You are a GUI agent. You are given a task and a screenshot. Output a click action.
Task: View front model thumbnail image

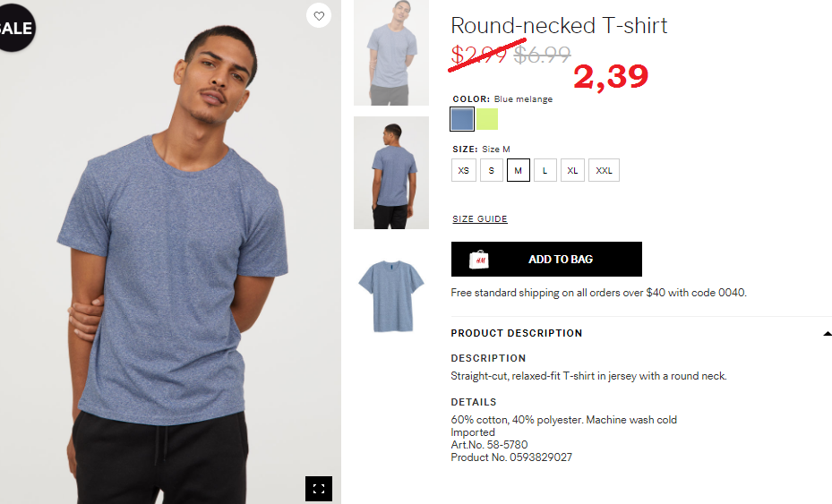pos(391,53)
